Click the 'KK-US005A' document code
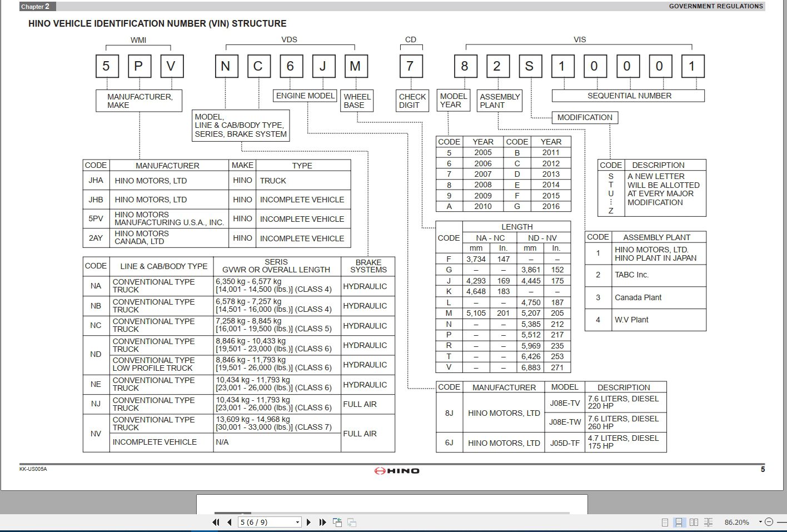This screenshot has height=532, width=787. point(33,469)
